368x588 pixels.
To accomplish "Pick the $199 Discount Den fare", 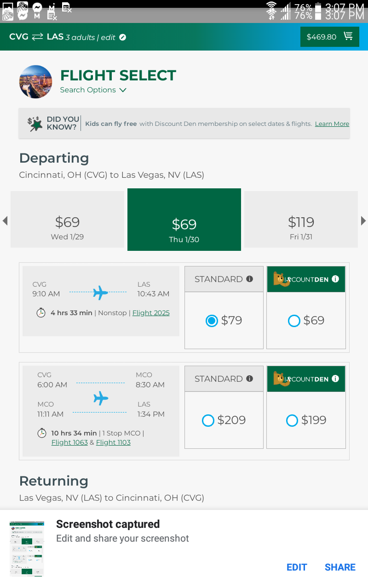I will pos(292,420).
